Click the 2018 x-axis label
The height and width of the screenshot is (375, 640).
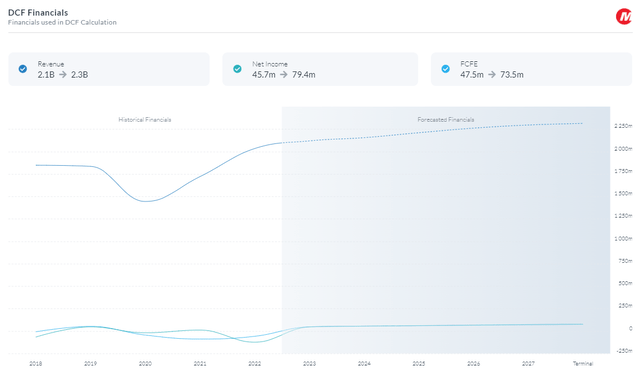pyautogui.click(x=36, y=364)
